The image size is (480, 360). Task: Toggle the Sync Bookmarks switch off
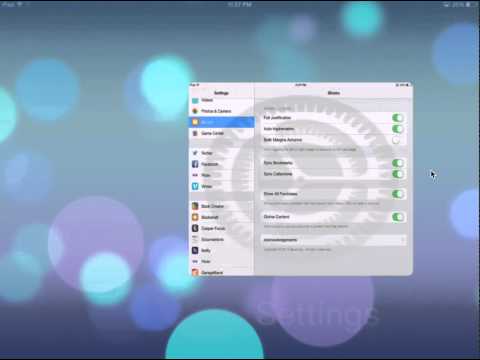coord(397,163)
